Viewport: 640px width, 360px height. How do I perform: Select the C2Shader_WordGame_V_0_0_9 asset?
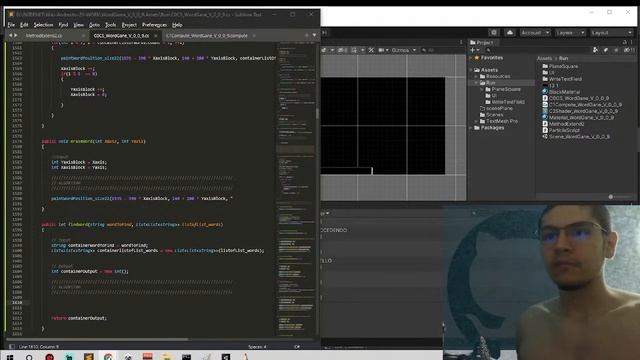[x=580, y=111]
